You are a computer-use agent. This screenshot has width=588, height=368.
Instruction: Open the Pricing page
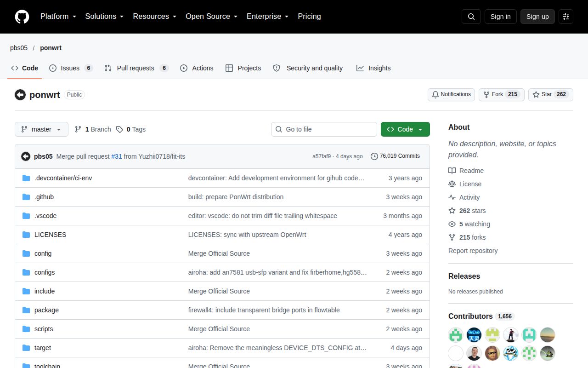coord(309,16)
